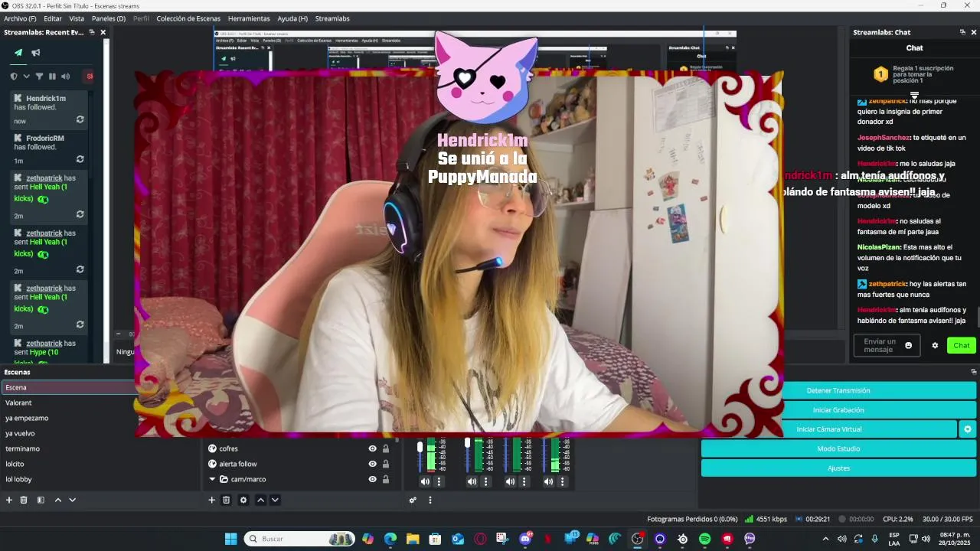Open the megaphone tab in Streamlabs Recent Events
This screenshot has width=980, height=551.
coord(36,53)
